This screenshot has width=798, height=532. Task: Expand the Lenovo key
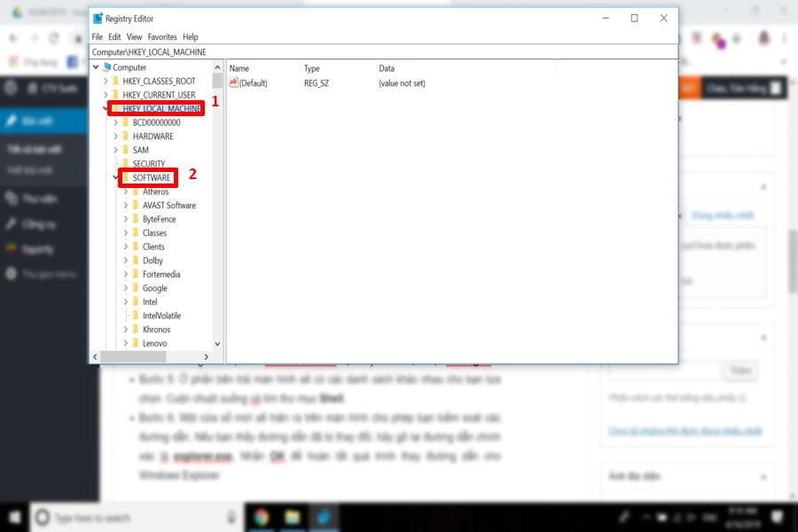[x=125, y=343]
